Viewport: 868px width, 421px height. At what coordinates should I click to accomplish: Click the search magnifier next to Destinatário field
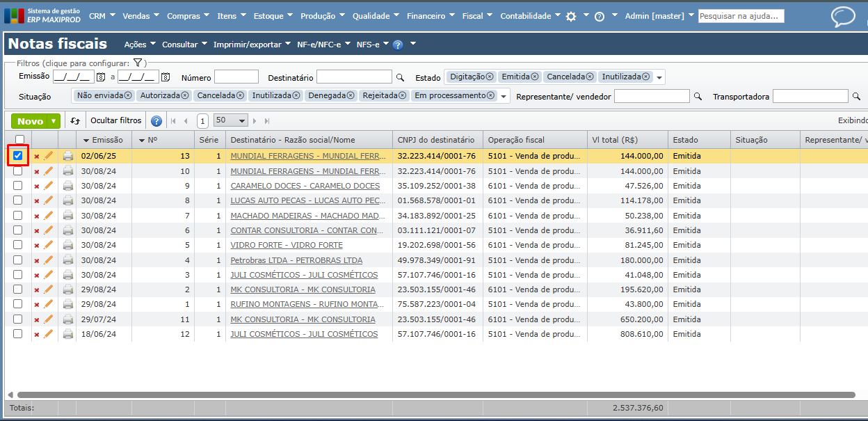coord(400,78)
